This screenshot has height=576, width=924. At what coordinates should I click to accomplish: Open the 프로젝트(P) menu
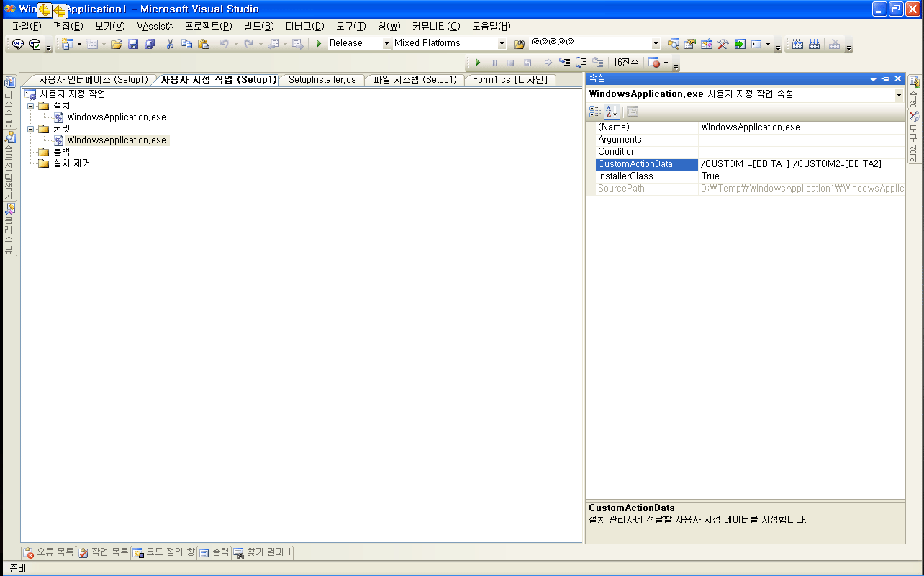[x=209, y=26]
